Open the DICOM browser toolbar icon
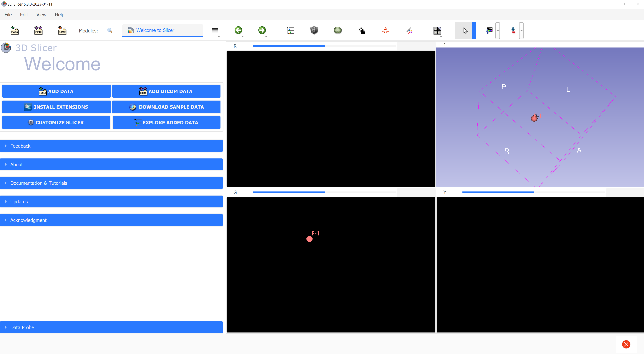The width and height of the screenshot is (644, 354). click(x=38, y=30)
